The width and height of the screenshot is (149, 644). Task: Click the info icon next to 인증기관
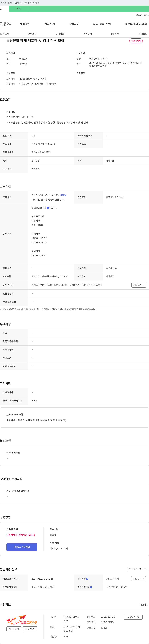(87, 579)
